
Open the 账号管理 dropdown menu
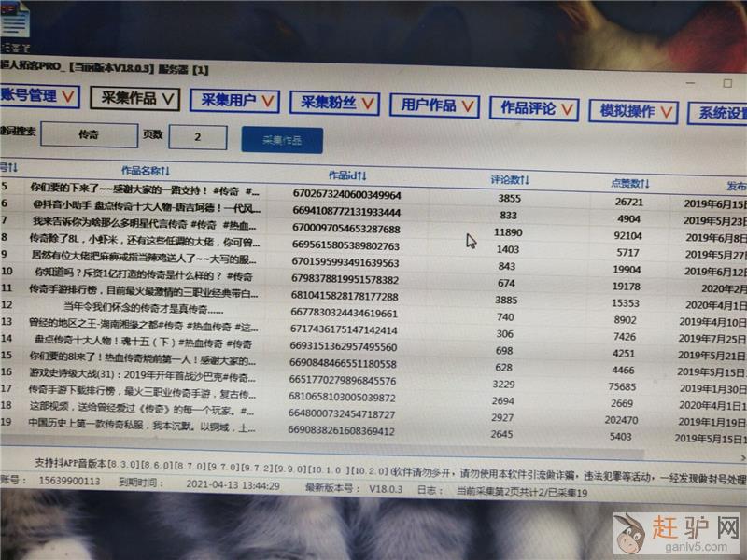point(39,95)
